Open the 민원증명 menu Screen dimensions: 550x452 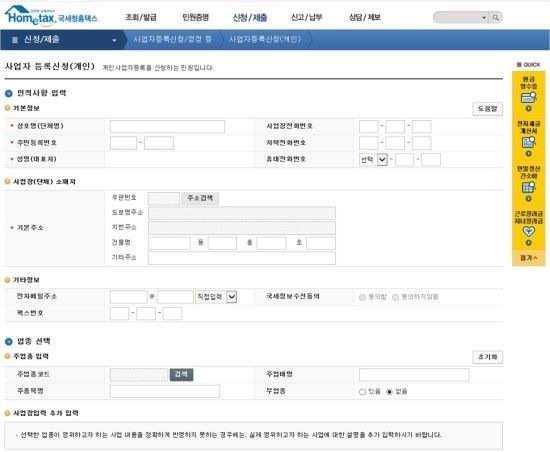(x=195, y=17)
